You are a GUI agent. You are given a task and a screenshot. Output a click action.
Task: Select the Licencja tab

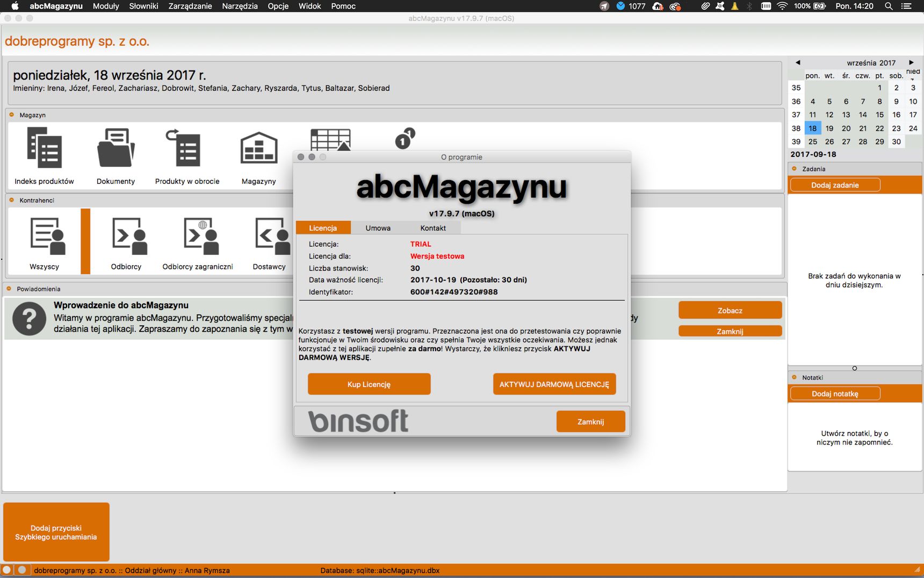(x=323, y=228)
